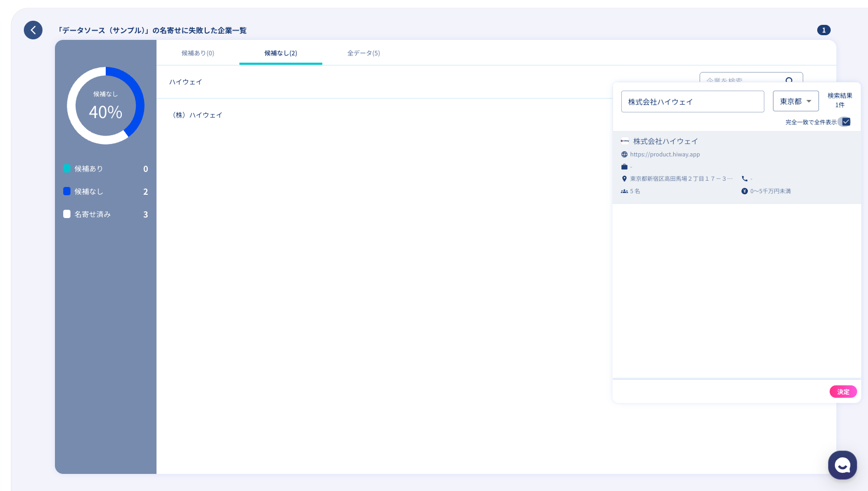The image size is (868, 491).
Task: Select the 株式会社ハイウェイ search result
Action: 736,167
